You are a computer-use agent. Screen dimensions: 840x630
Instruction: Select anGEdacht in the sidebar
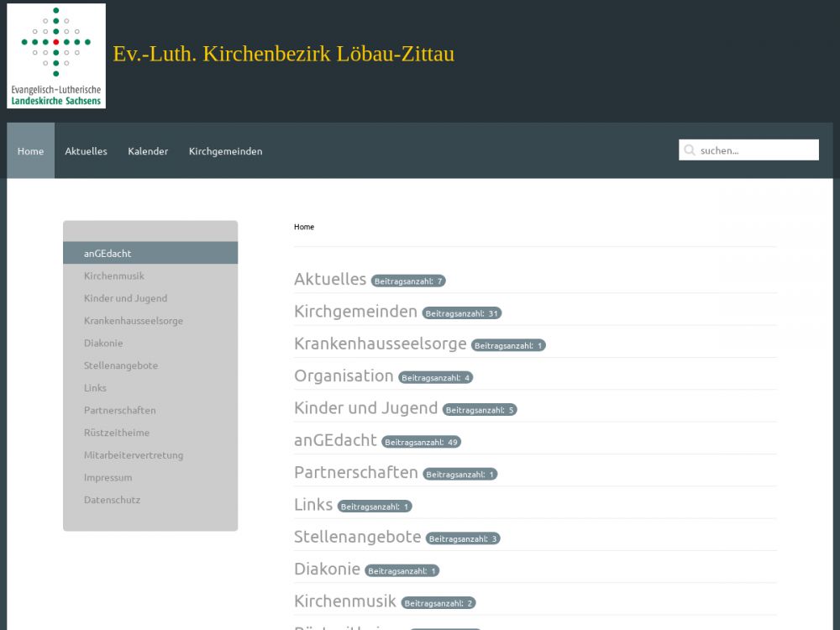pos(108,253)
